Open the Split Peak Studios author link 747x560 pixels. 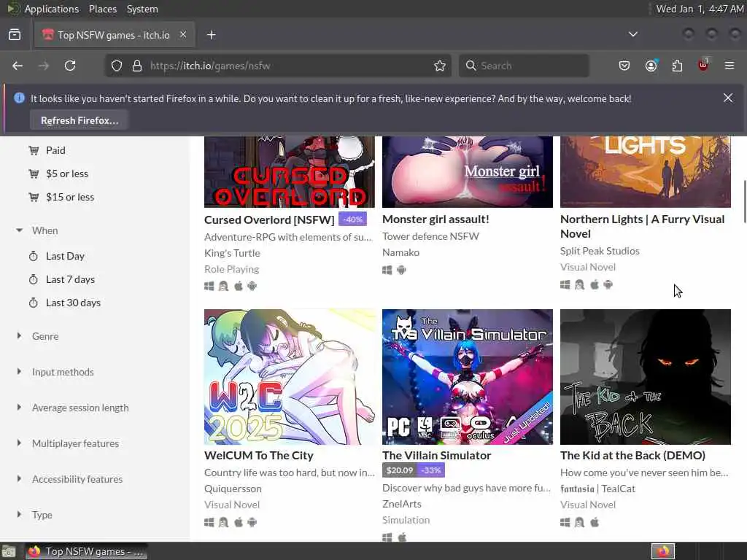[x=600, y=251]
